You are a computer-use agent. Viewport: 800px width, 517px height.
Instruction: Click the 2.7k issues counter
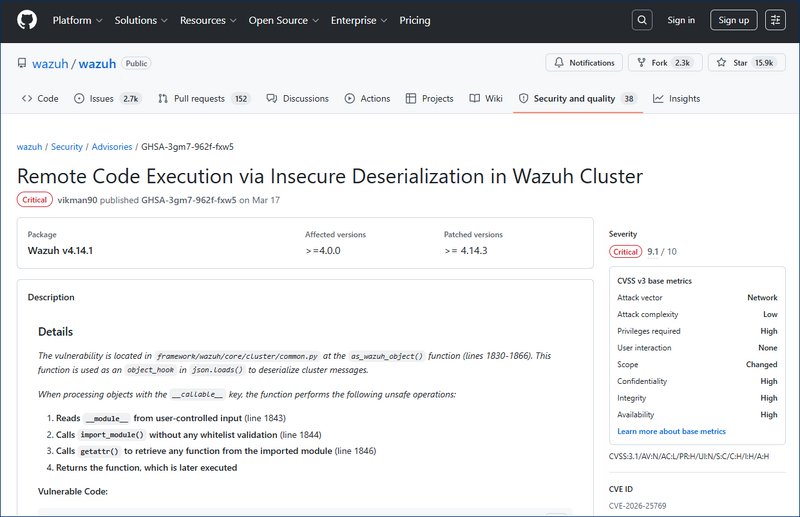coord(131,99)
